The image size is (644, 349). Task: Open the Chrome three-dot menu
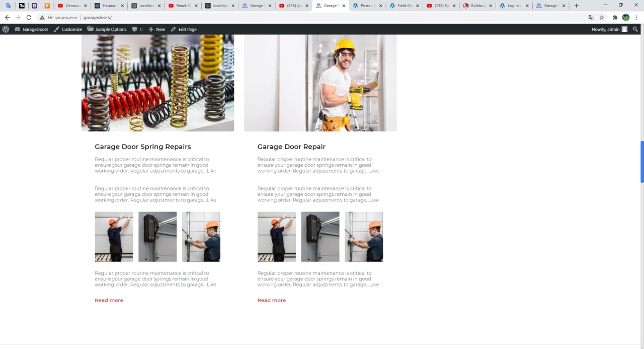coord(636,17)
